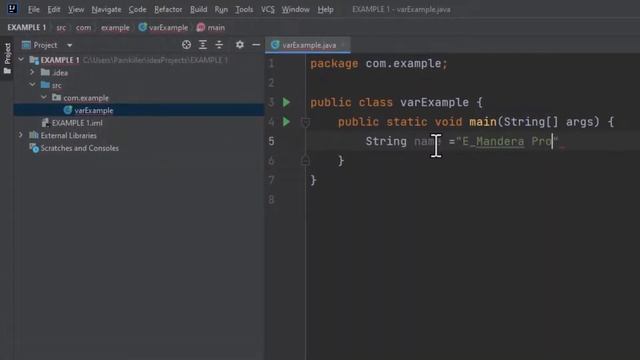This screenshot has width=640, height=360.
Task: Click Expand All icon in Project panel
Action: [202, 45]
